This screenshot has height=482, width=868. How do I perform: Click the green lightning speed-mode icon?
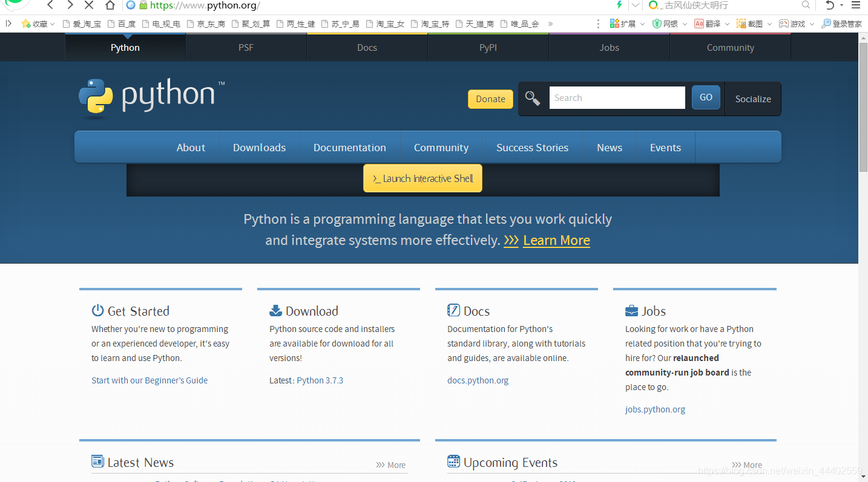point(619,5)
